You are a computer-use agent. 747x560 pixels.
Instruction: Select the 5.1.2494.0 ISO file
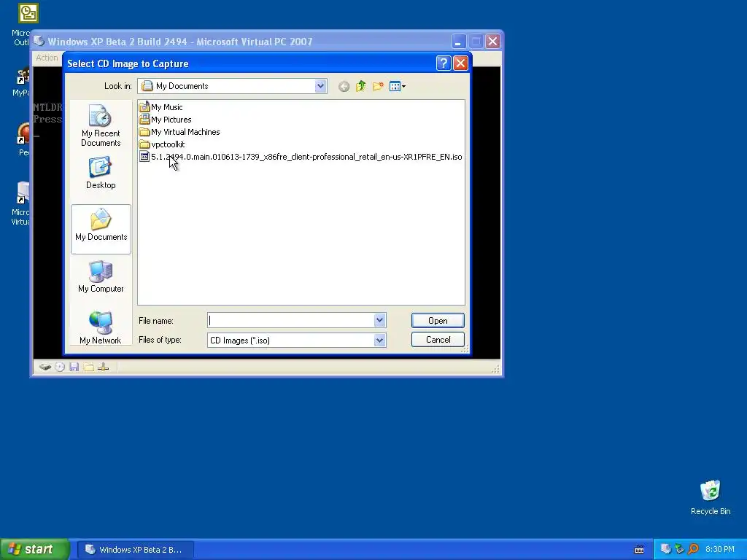click(x=301, y=157)
